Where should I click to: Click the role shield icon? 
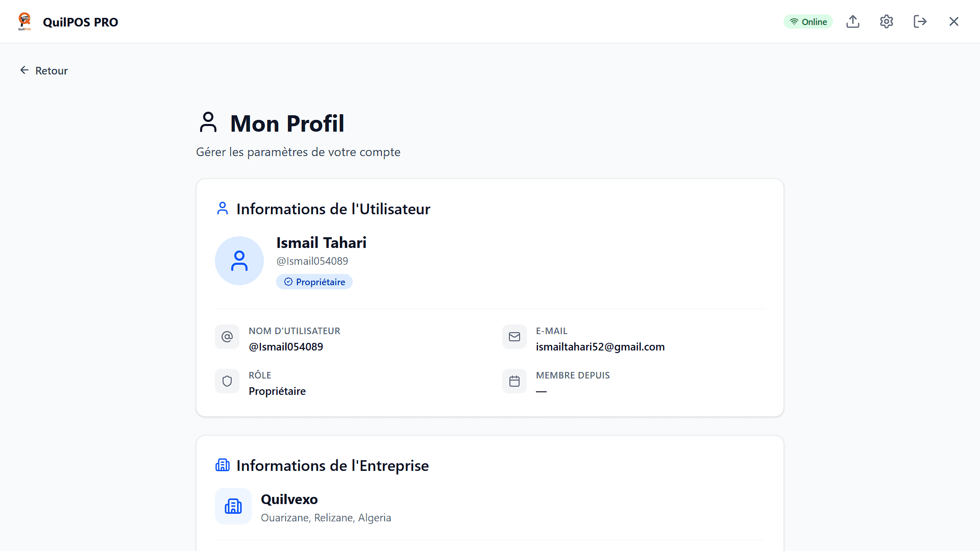point(227,381)
